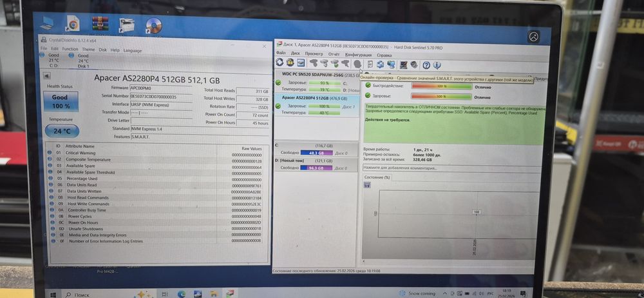This screenshot has width=644, height=298.
Task: Click the fourth grey disk test icon
Action: point(345,63)
